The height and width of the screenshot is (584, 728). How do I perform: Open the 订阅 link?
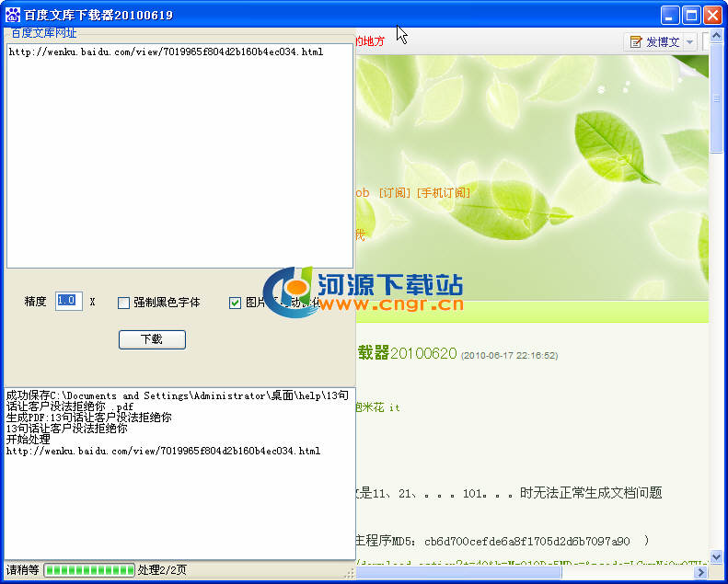[395, 192]
